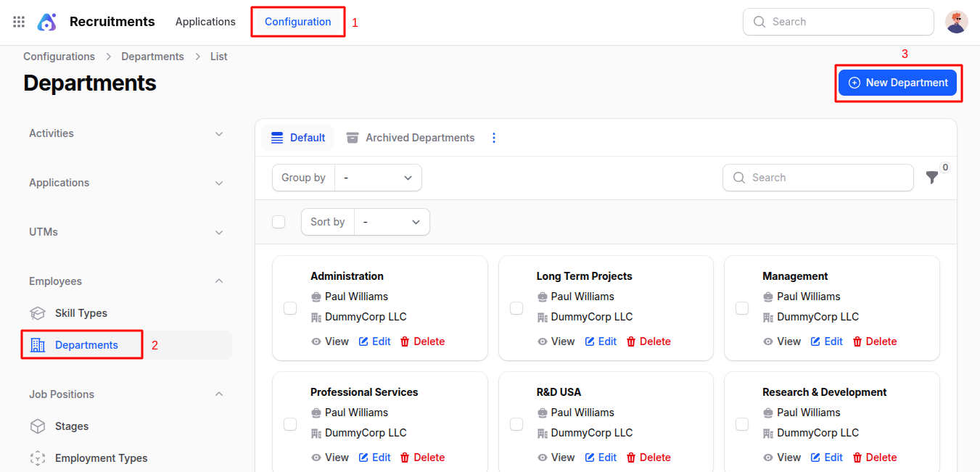Click the Departments building icon in sidebar

click(37, 344)
